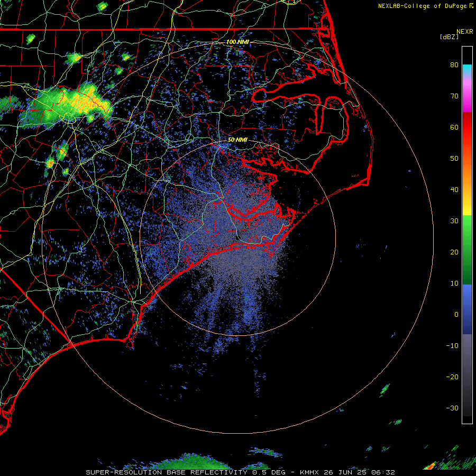The height and width of the screenshot is (476, 476).
Task: Click the [dBZ] units label
Action: [x=449, y=36]
